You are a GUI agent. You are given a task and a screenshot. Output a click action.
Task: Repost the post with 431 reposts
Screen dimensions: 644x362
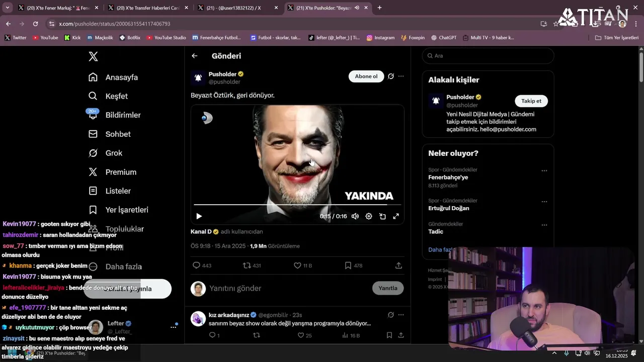click(x=252, y=265)
